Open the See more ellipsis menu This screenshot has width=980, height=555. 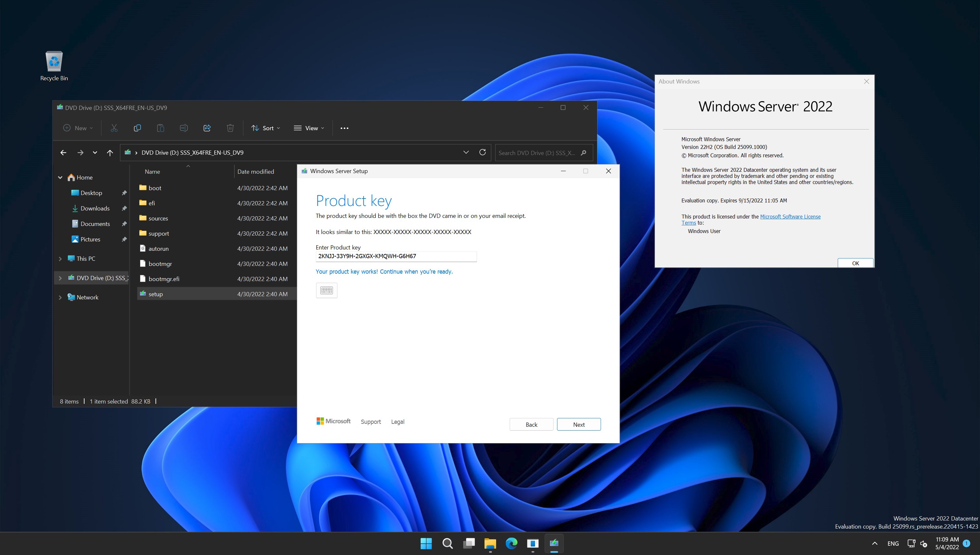[344, 128]
